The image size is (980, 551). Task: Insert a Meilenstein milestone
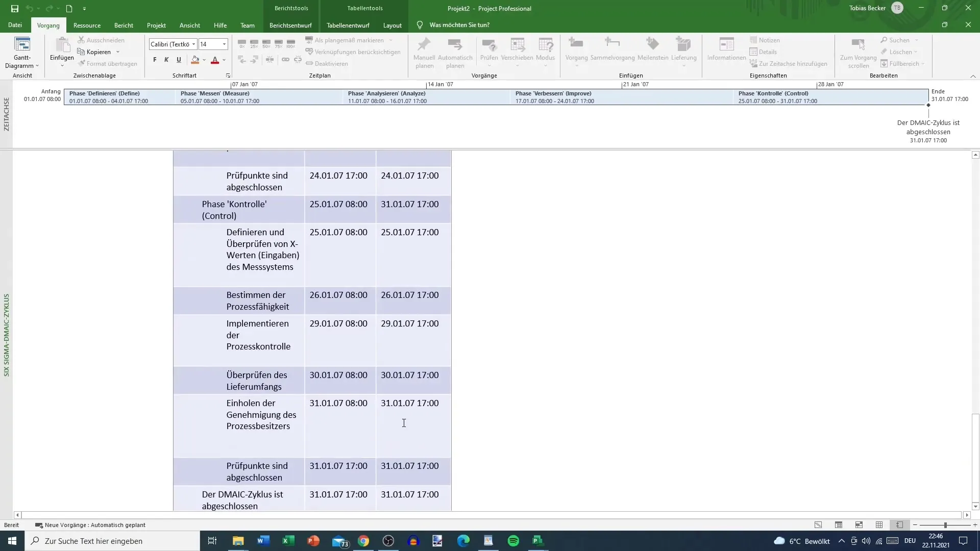click(x=653, y=49)
